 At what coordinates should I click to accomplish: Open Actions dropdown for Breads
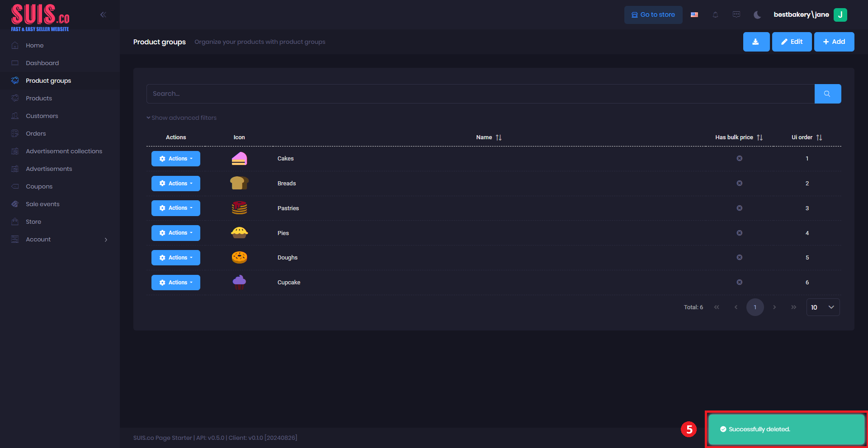pyautogui.click(x=176, y=184)
